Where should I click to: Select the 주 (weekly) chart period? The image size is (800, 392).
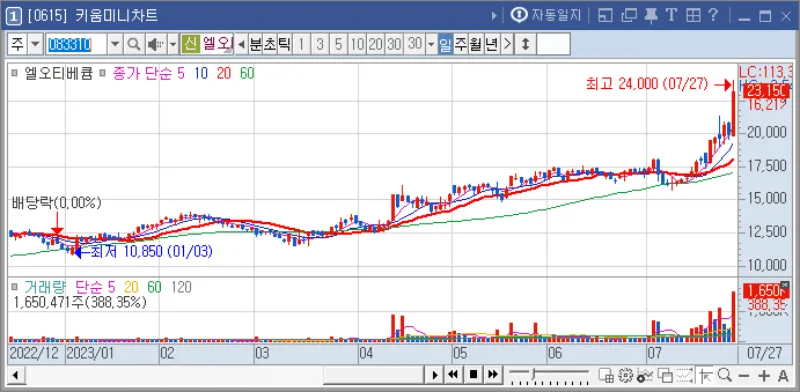tap(461, 44)
